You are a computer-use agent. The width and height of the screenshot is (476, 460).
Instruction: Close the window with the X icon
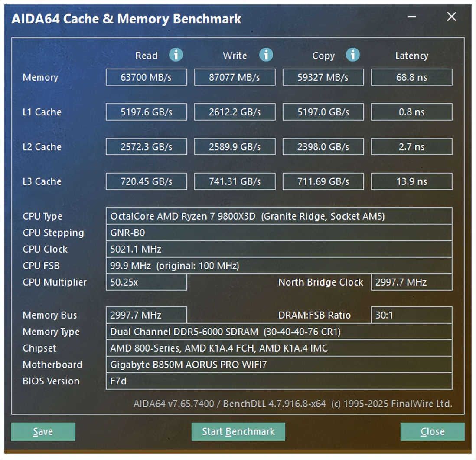pos(451,17)
